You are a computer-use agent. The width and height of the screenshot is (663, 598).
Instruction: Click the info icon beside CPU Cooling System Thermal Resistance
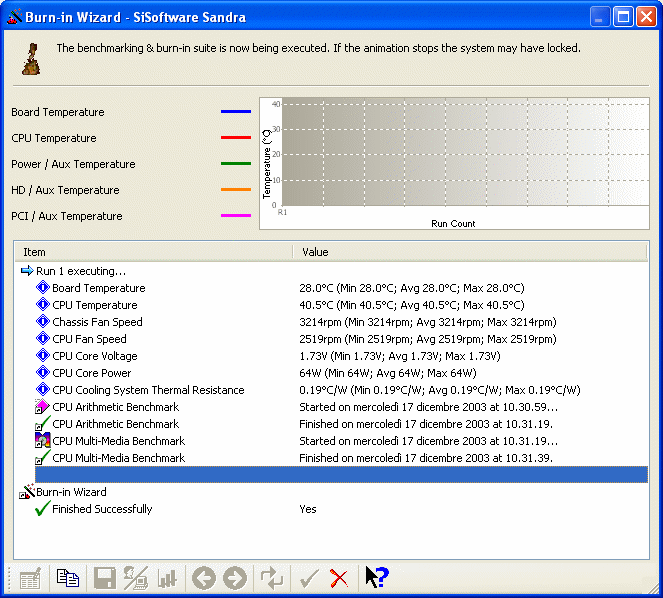[43, 390]
